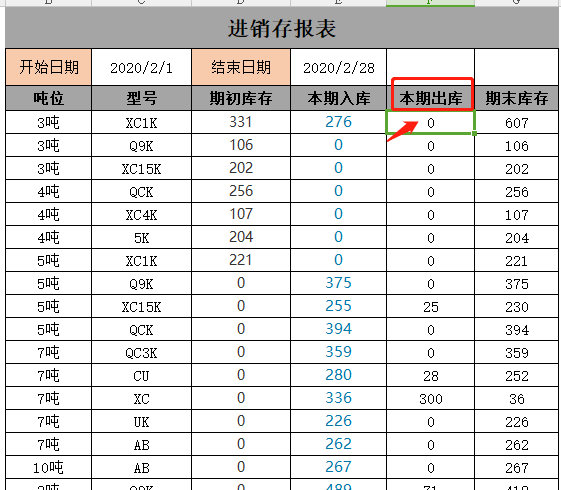Click the 型号 column header

pyautogui.click(x=141, y=98)
